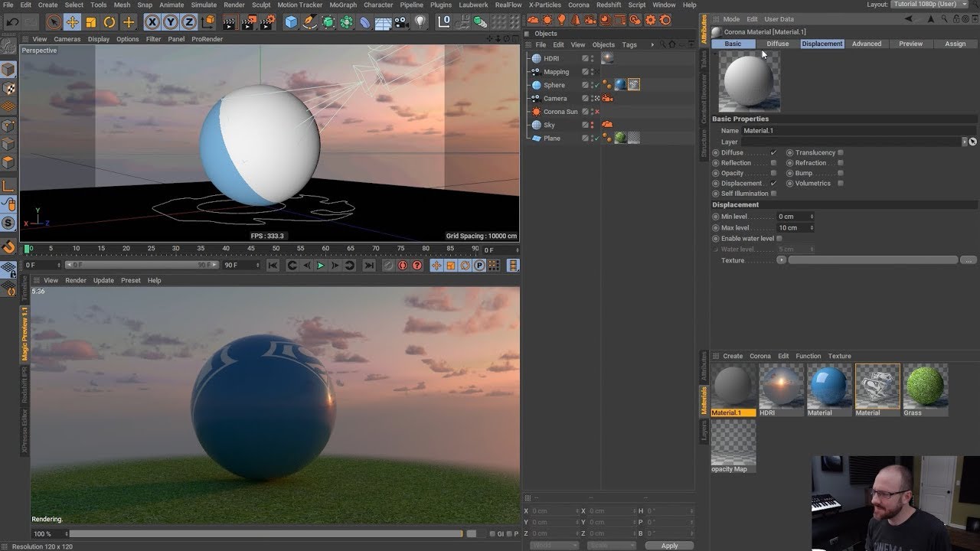Open the Mesh menu
980x551 pixels.
point(122,5)
